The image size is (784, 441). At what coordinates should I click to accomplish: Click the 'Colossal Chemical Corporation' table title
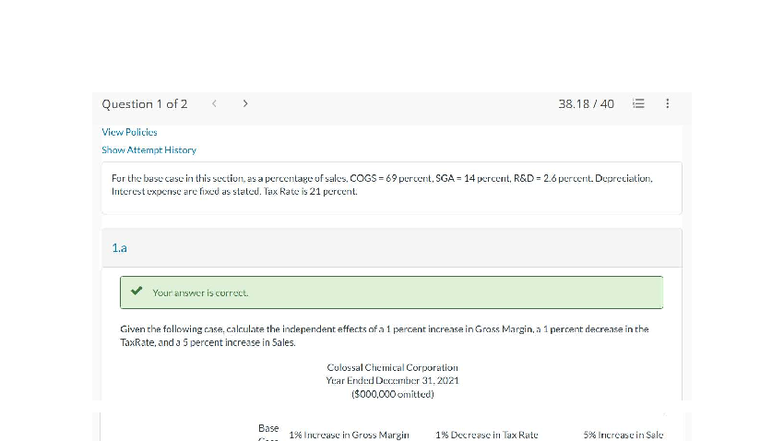392,368
